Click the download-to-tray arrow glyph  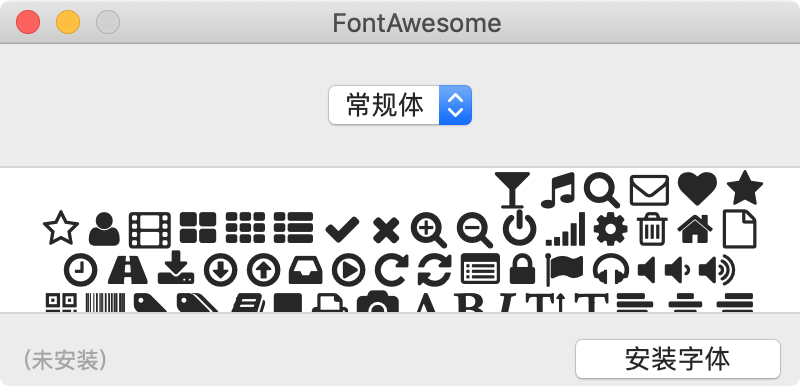(x=176, y=267)
